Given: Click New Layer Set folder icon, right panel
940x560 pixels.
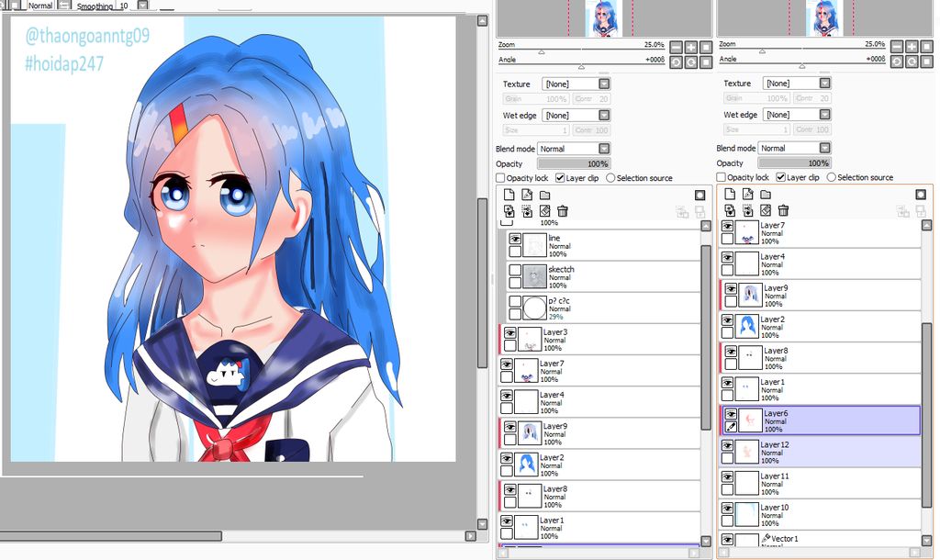Looking at the screenshot, I should 766,195.
